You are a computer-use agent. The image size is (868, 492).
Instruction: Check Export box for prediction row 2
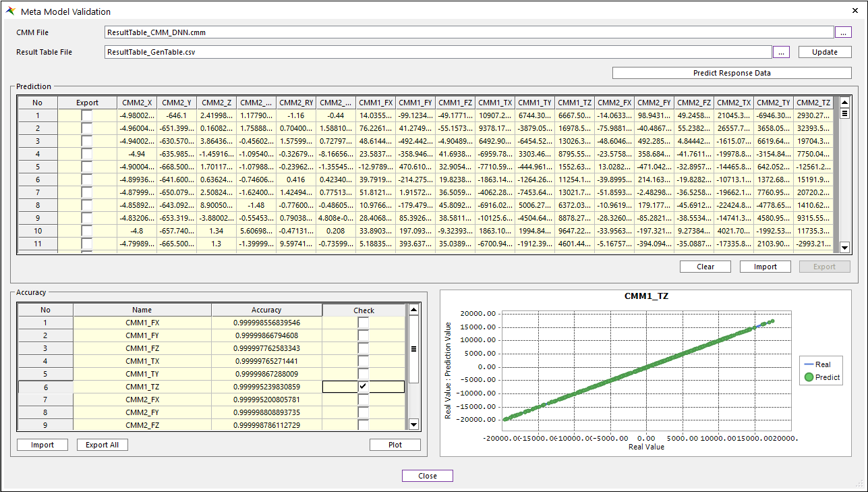pos(87,128)
